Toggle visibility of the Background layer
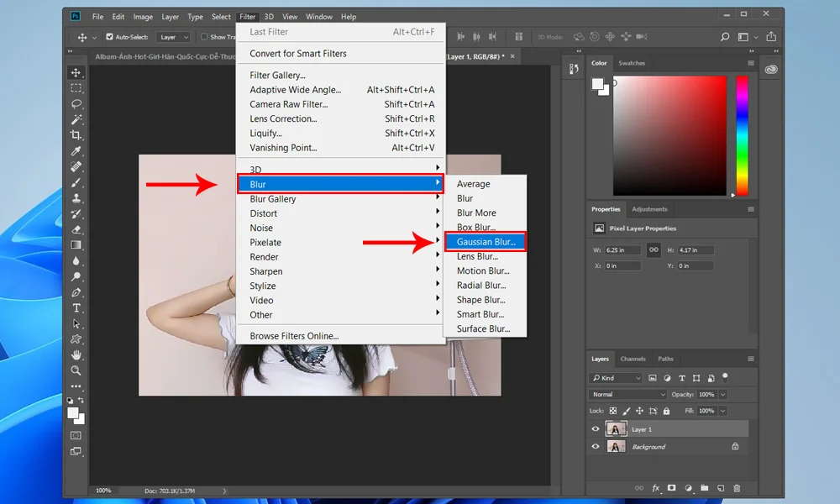 [x=596, y=447]
